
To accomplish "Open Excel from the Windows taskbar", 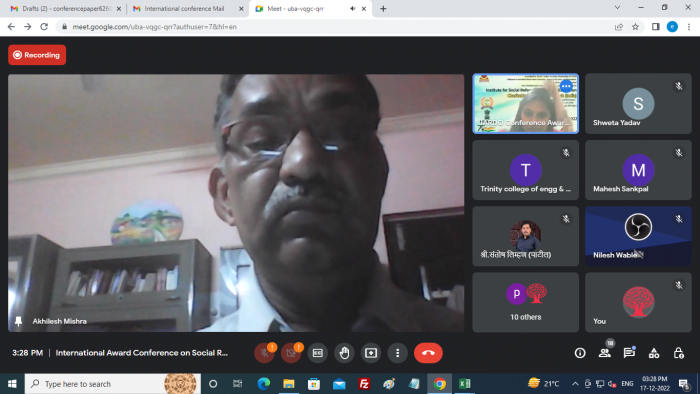I will [x=464, y=384].
